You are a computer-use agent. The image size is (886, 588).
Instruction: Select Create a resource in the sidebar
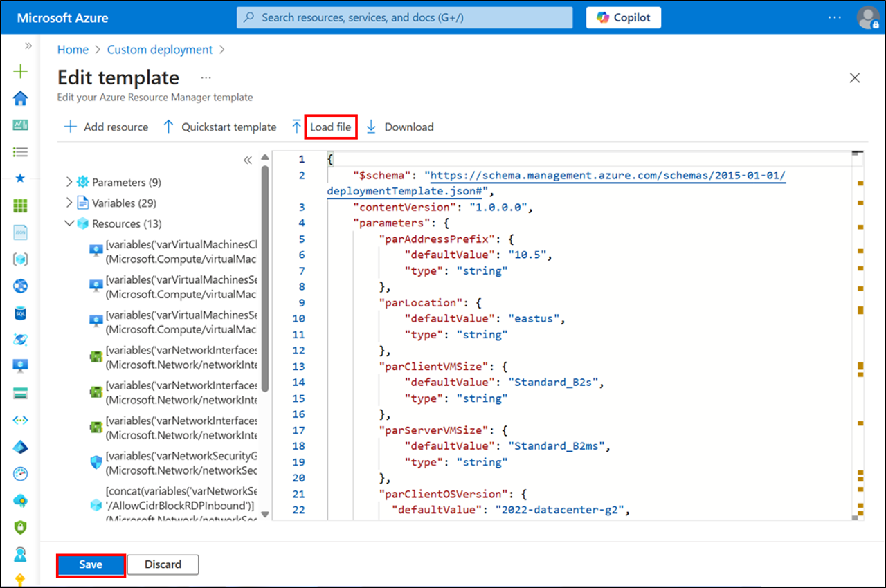pyautogui.click(x=21, y=71)
